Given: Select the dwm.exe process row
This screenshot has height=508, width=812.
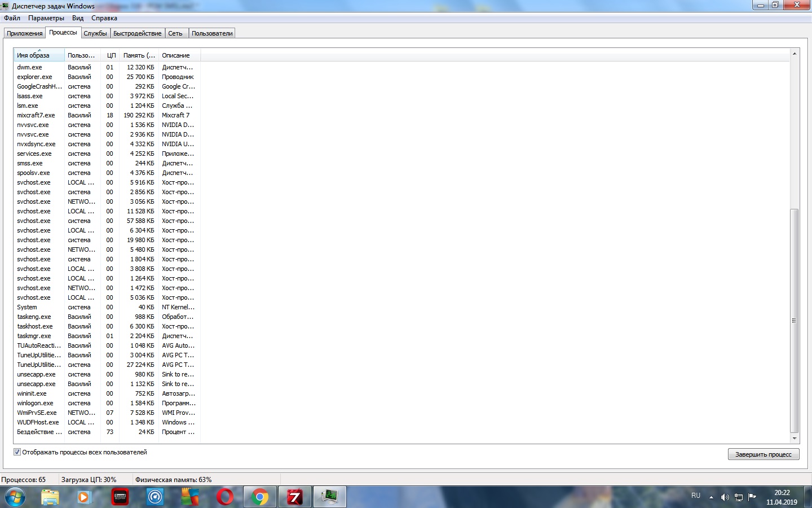Looking at the screenshot, I should point(107,67).
